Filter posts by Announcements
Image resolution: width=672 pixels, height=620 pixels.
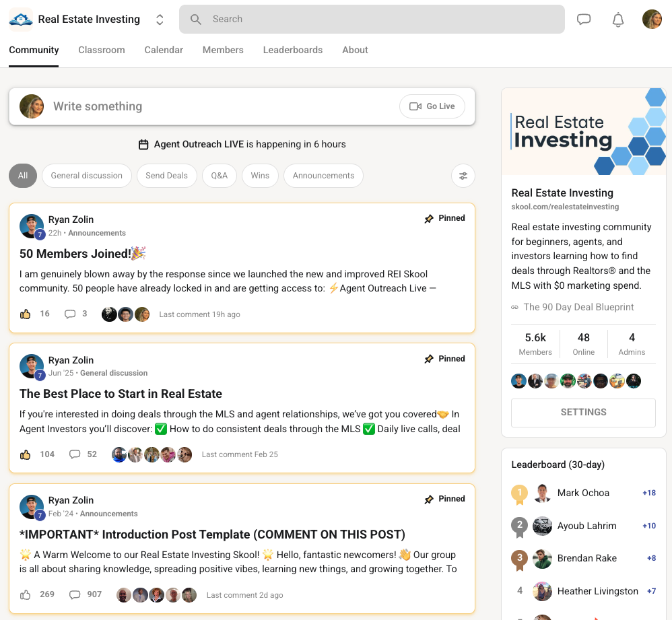324,176
